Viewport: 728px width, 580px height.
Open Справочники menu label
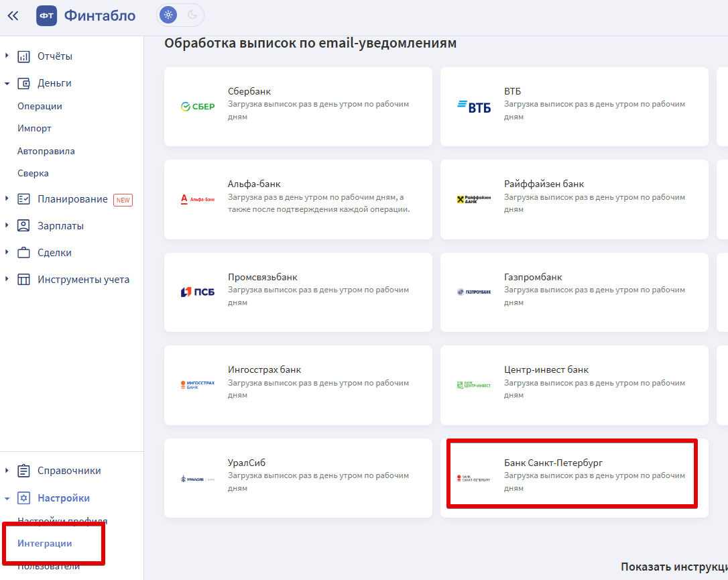[x=69, y=471]
